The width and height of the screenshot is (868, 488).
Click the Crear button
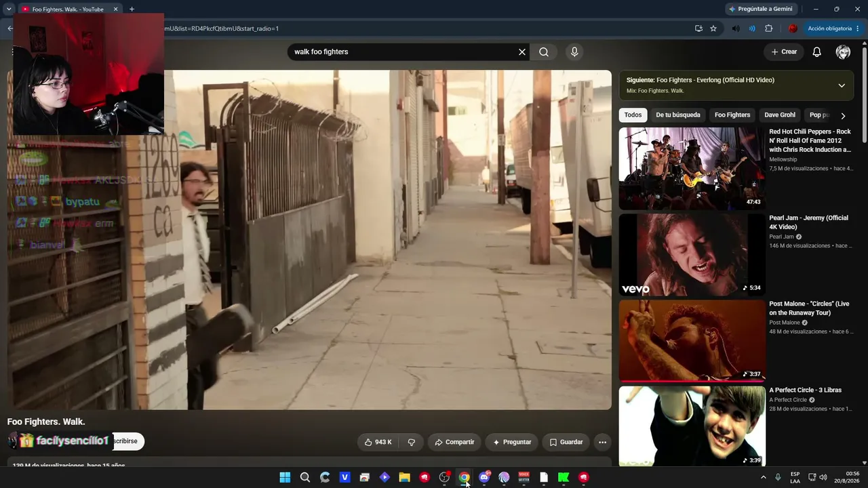(784, 52)
